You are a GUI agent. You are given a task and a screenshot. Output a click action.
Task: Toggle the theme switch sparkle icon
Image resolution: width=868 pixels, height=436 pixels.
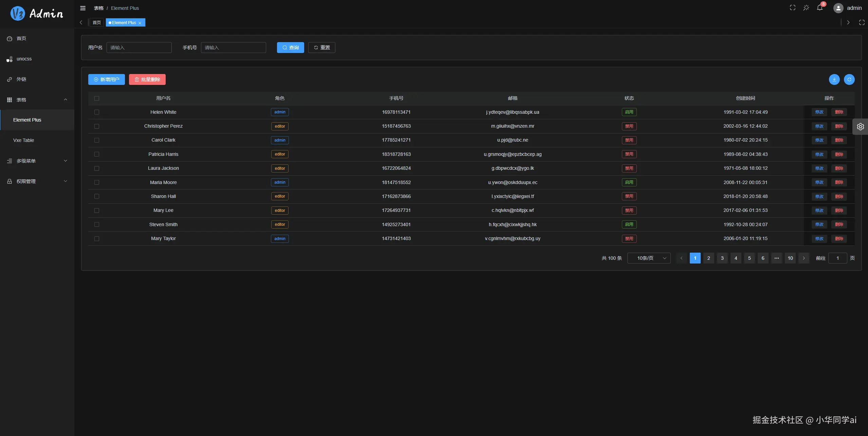point(806,8)
